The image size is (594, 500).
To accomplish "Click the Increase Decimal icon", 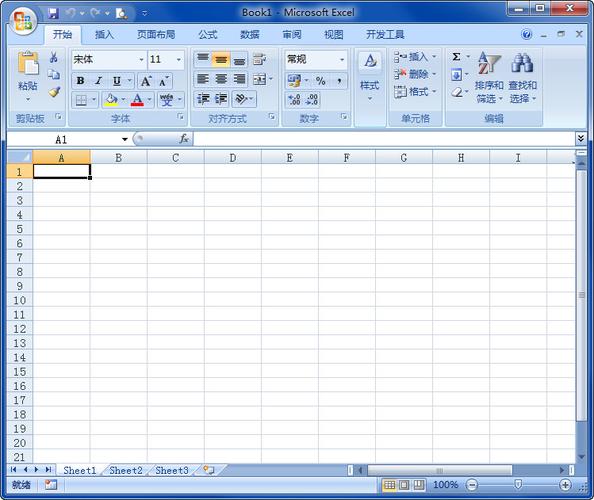I will click(x=294, y=100).
